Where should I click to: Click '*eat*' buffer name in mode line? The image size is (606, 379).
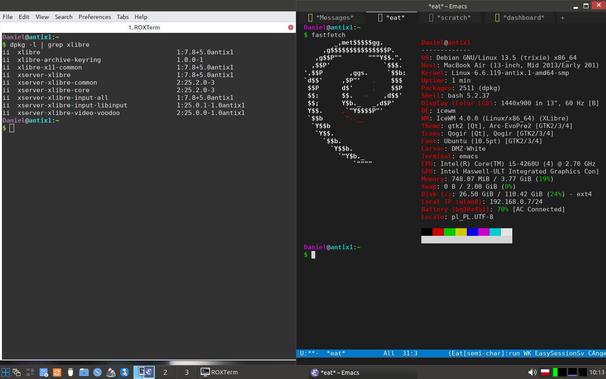[x=336, y=353]
